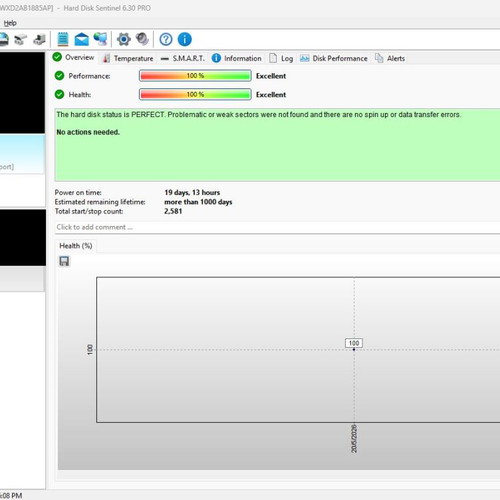Click the 100 data point on health graph
This screenshot has width=500, height=500.
[354, 349]
